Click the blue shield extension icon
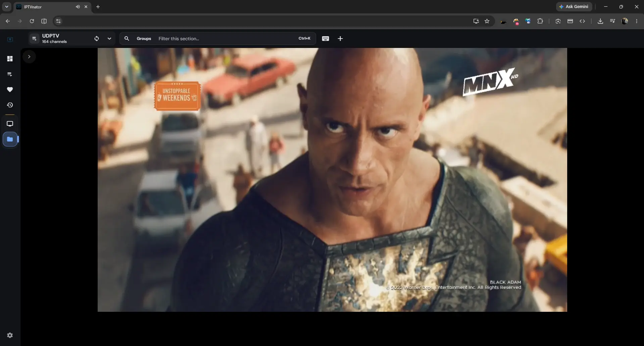 528,21
